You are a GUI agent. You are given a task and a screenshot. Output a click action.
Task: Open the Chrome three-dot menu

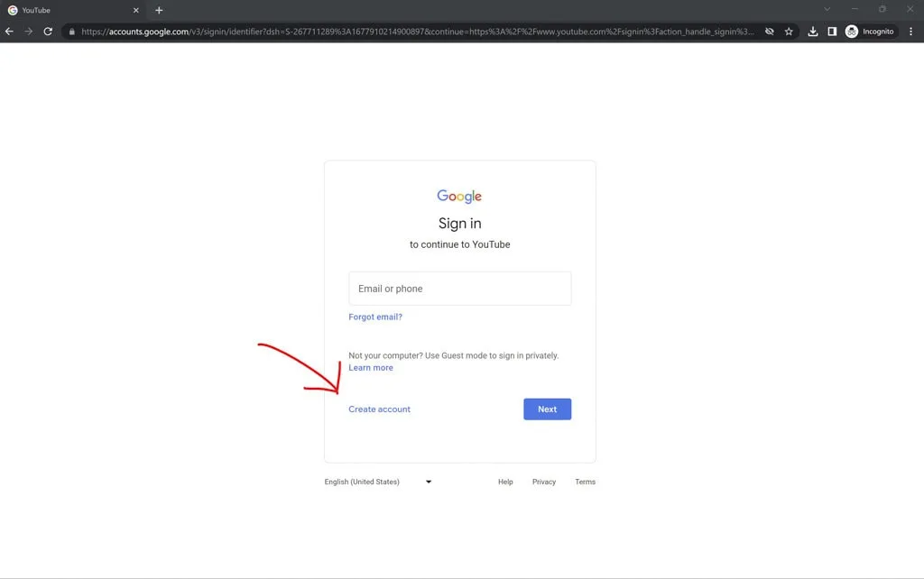click(x=911, y=31)
